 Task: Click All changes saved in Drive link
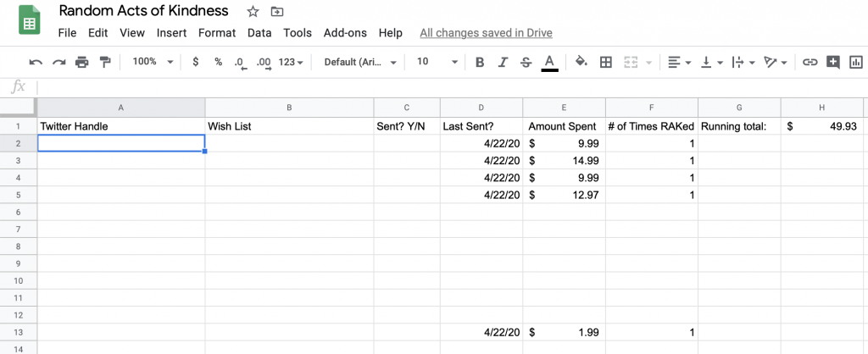(486, 33)
